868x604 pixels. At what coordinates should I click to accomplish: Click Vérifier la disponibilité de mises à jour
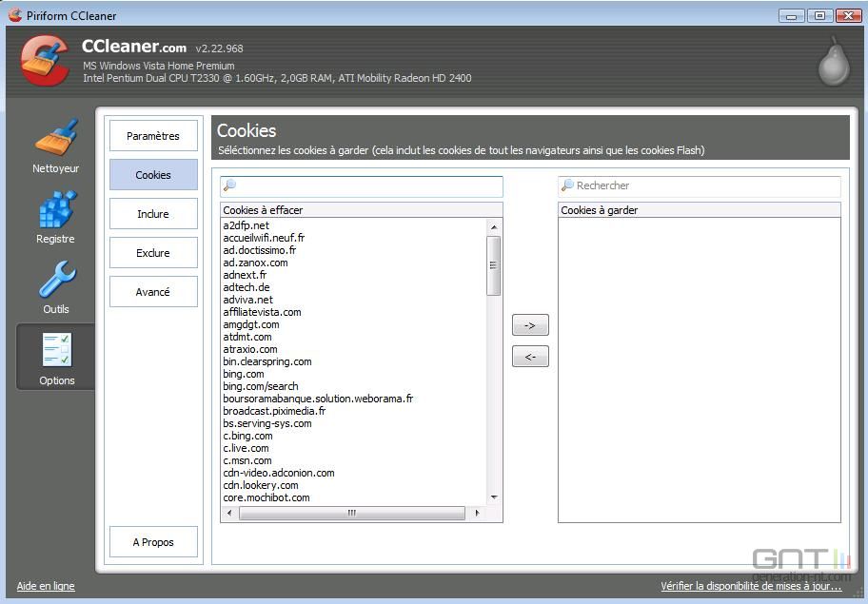[x=751, y=586]
